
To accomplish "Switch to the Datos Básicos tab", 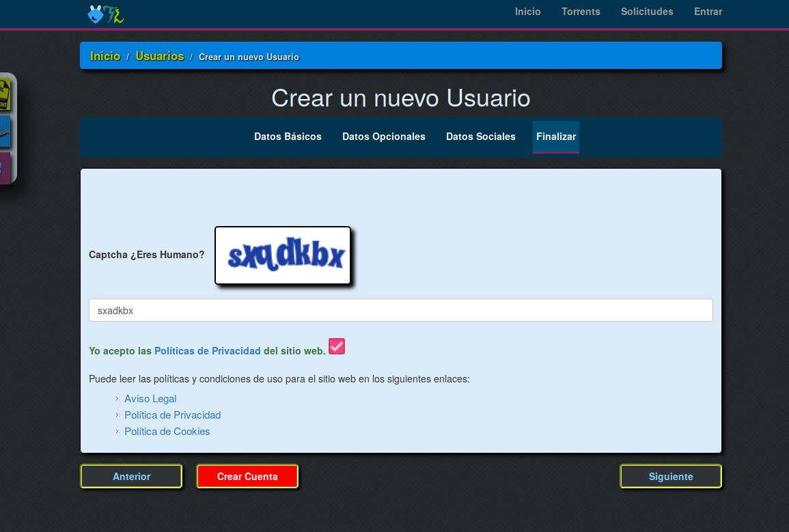I will click(x=288, y=137).
